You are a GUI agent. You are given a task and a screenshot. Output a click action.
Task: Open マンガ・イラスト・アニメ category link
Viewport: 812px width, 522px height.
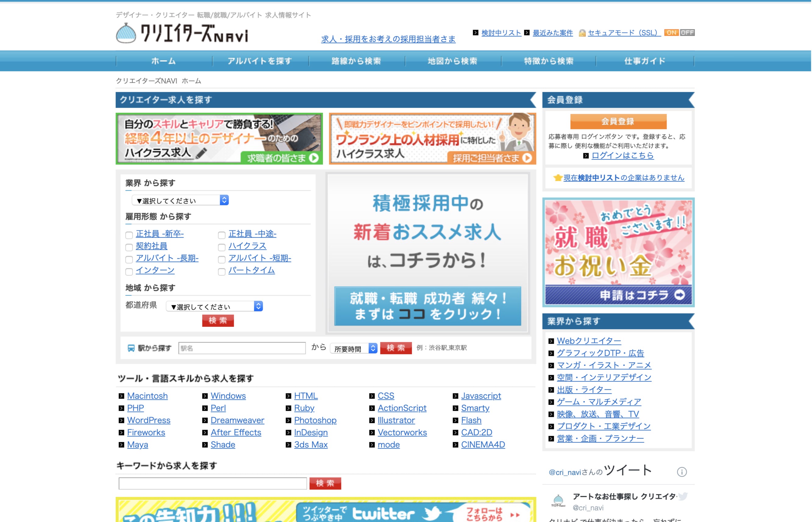(604, 365)
